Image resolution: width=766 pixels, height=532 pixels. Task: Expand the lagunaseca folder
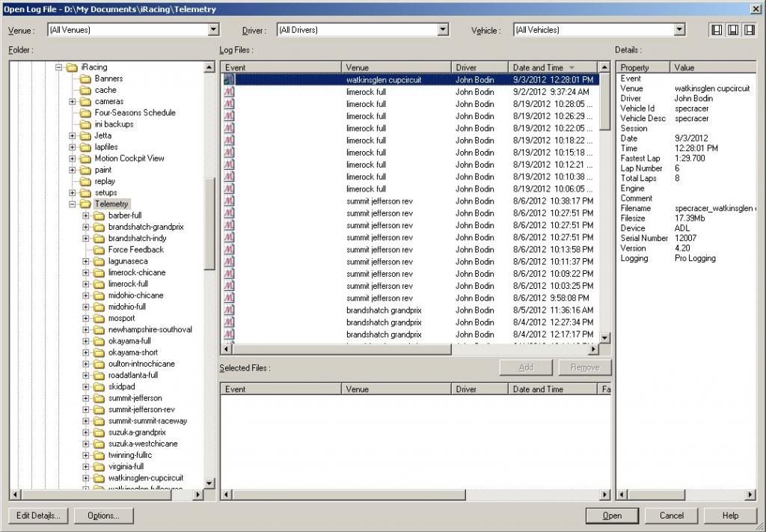pyautogui.click(x=86, y=261)
